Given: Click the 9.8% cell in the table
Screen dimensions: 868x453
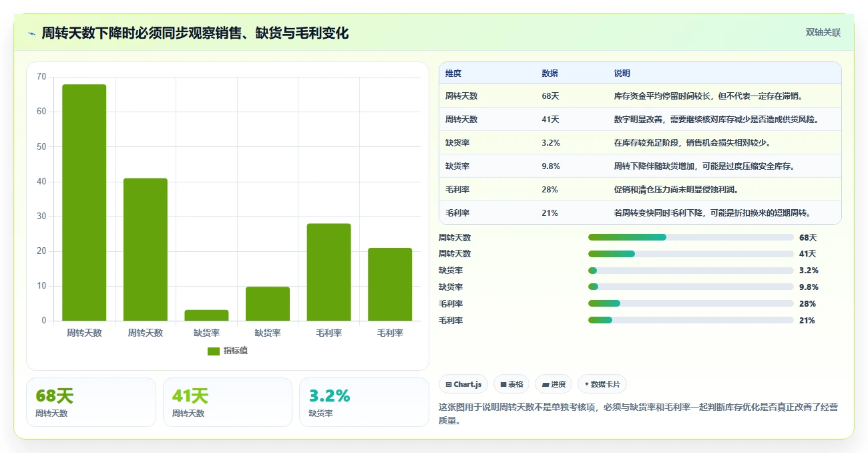Looking at the screenshot, I should point(551,166).
